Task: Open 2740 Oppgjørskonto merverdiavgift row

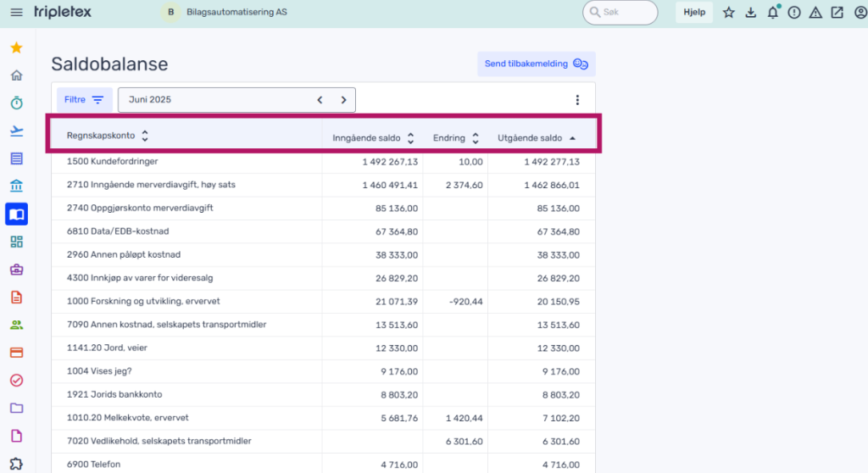Action: click(323, 209)
